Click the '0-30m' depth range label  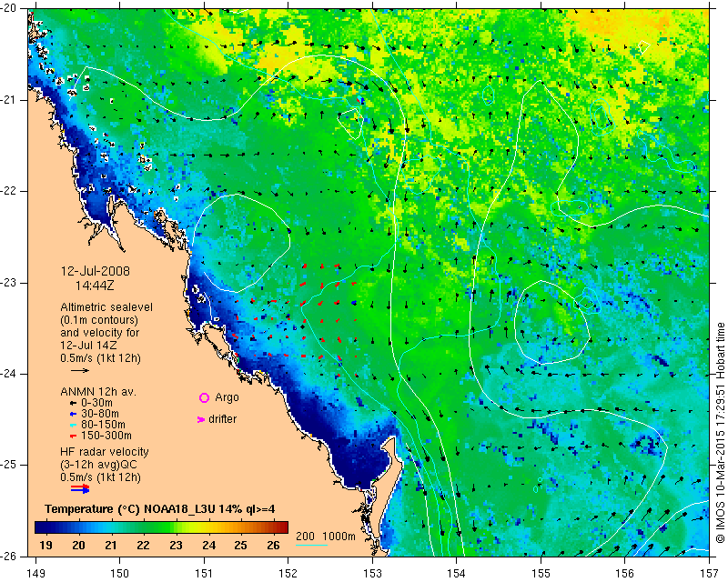[x=96, y=403]
